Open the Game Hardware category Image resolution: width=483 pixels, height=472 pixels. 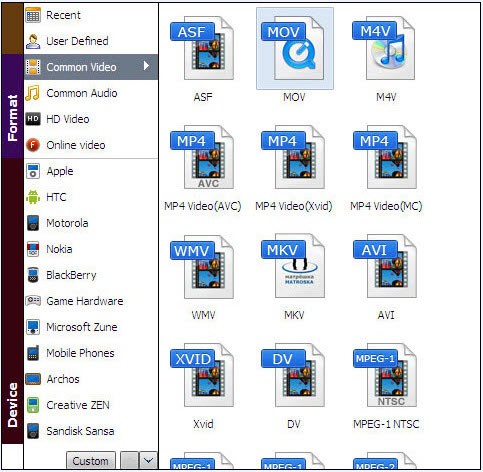91,301
